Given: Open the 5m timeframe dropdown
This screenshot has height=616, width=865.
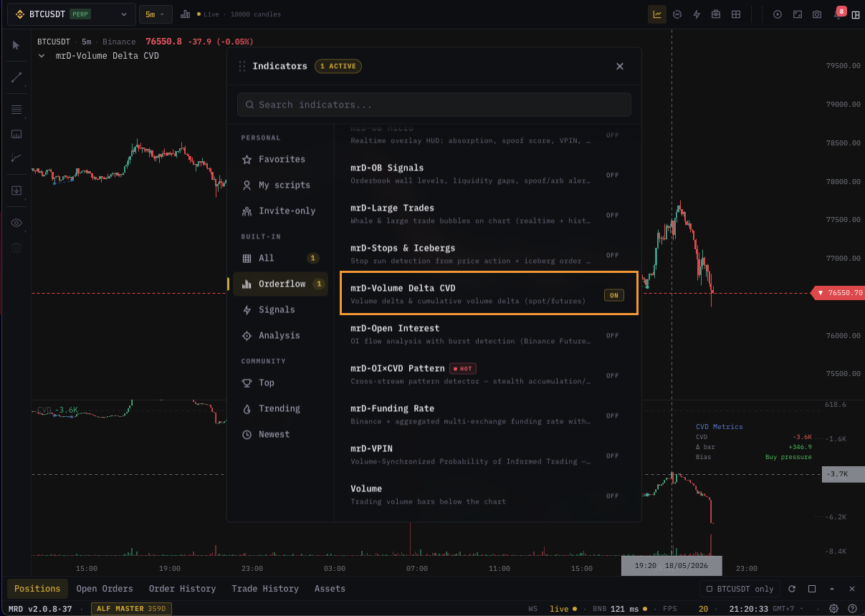Looking at the screenshot, I should pos(156,14).
